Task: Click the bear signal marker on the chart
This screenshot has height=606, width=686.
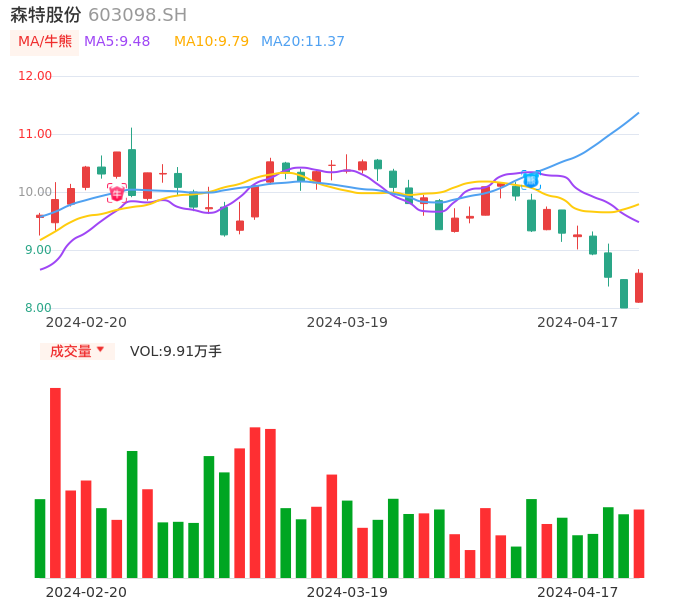Action: click(x=531, y=180)
